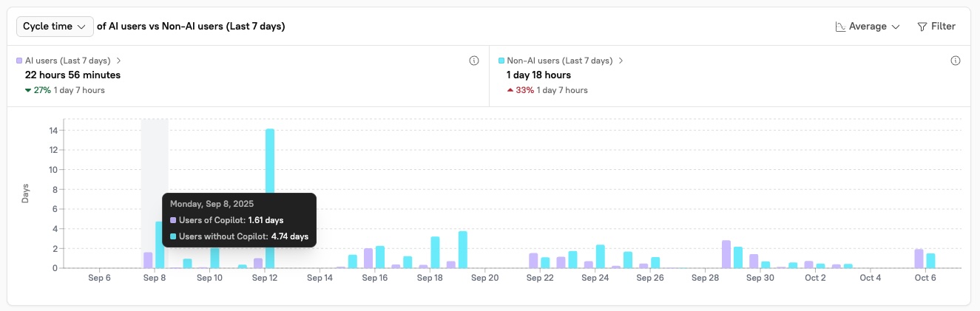Click the Monday, Sep 8, 2025 tooltip header
This screenshot has width=980, height=311.
point(211,204)
